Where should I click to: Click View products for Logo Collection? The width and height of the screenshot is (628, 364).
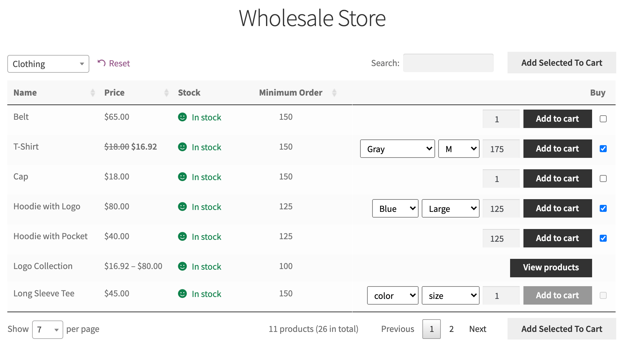(551, 268)
